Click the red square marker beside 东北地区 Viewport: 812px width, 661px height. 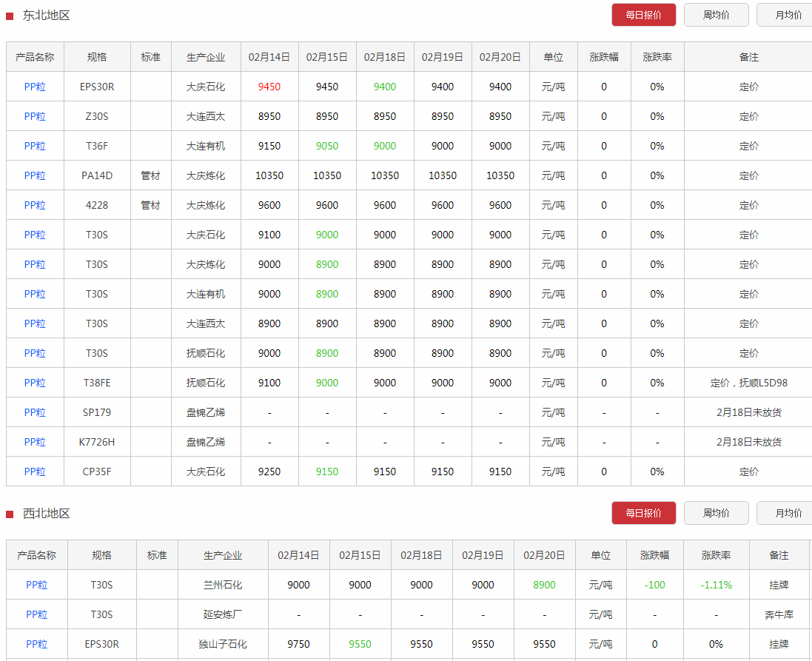pos(10,16)
